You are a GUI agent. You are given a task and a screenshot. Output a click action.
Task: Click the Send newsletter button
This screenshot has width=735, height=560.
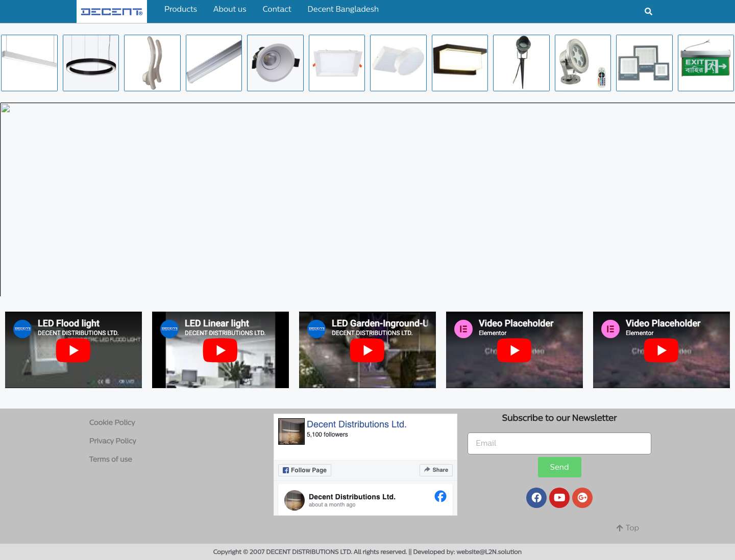click(x=559, y=467)
